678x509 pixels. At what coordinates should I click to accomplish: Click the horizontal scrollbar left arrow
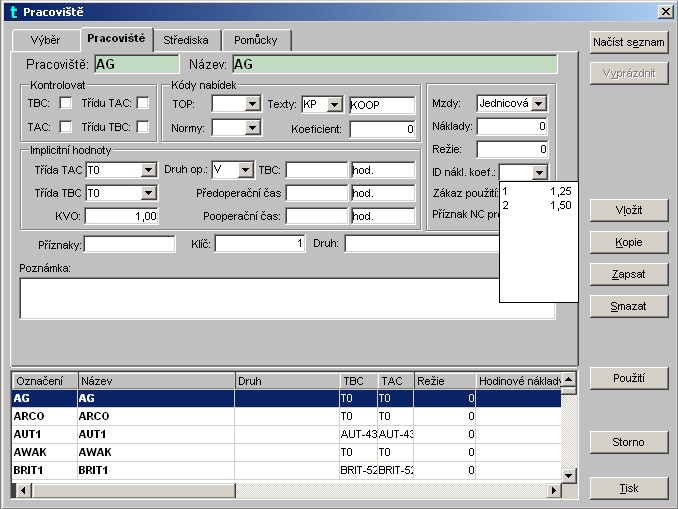coord(23,490)
